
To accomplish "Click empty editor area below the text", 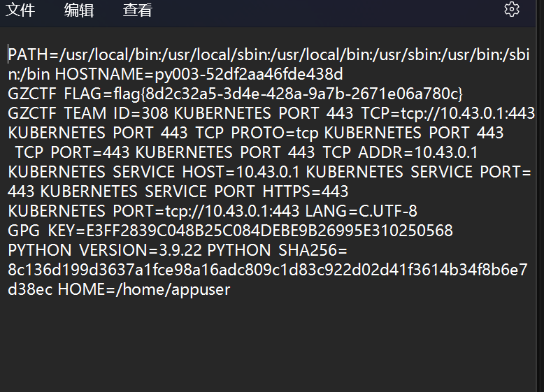I will tap(271, 343).
